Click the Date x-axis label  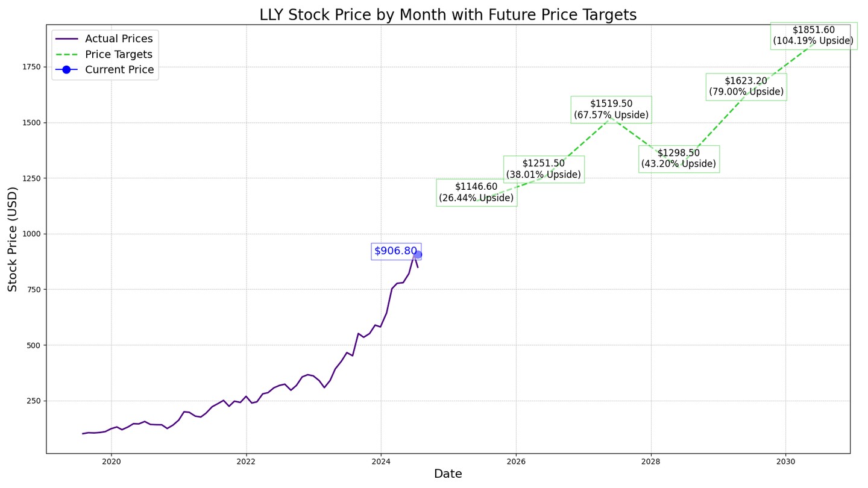[448, 474]
